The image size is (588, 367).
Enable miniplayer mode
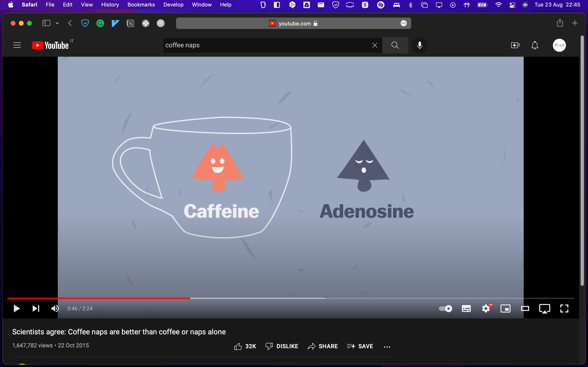[x=505, y=308]
